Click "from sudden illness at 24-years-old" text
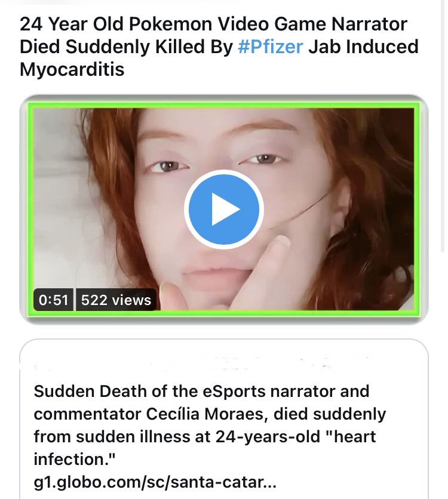Screen dimensions: 448x499 [177, 436]
